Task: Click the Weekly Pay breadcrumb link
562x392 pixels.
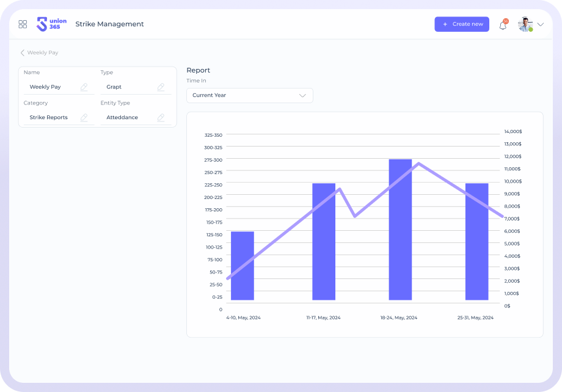Action: [x=43, y=53]
